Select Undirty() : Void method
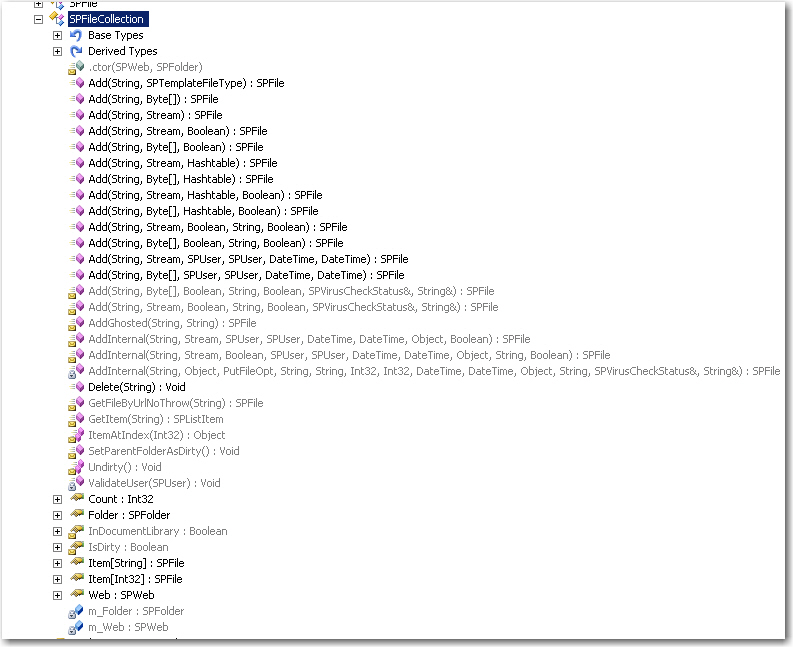793x647 pixels. (125, 467)
